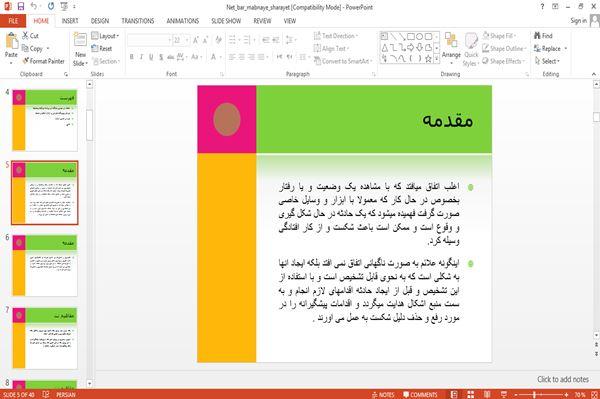Select slide 6 thumbnail in the panel
Image resolution: width=600 pixels, height=399 pixels.
(x=45, y=265)
